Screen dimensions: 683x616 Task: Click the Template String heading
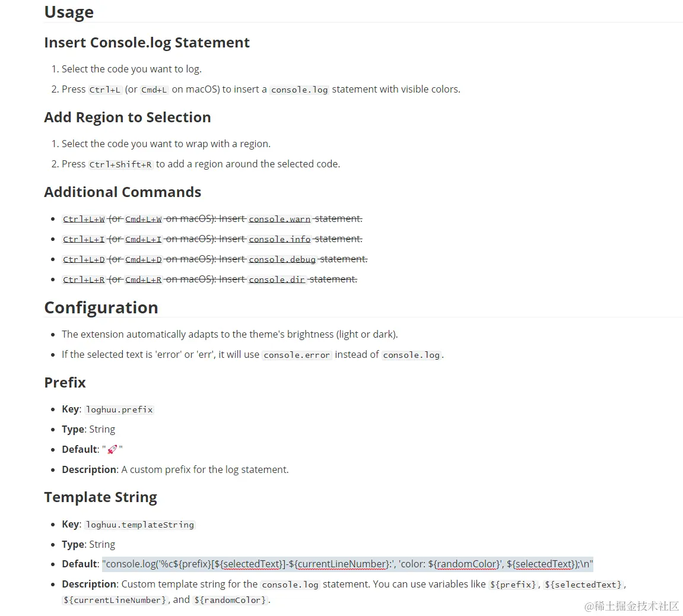[x=101, y=497]
